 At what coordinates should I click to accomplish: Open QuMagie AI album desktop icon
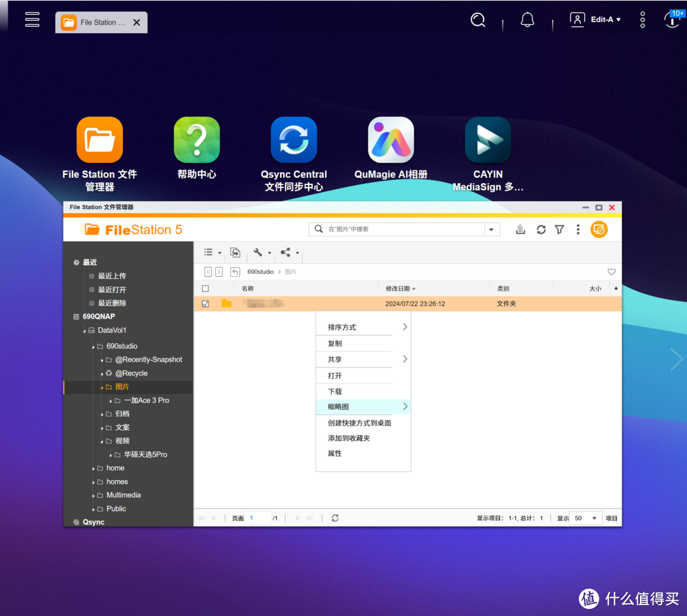(x=391, y=140)
